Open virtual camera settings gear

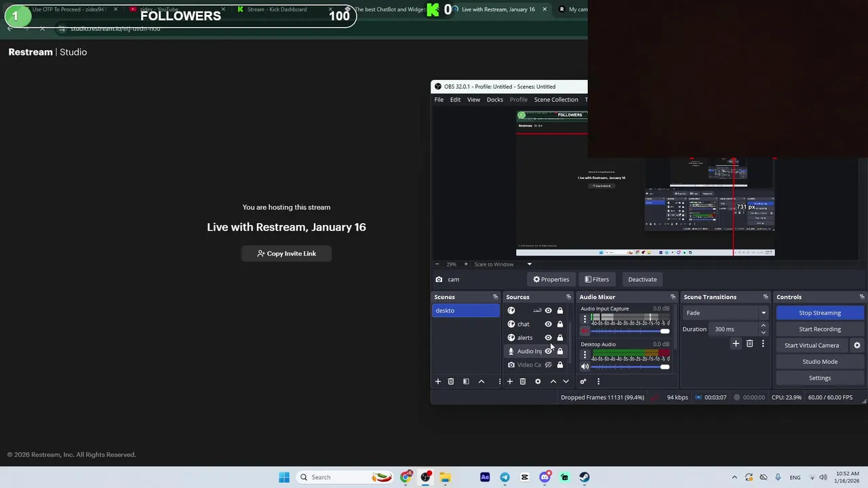coord(857,346)
